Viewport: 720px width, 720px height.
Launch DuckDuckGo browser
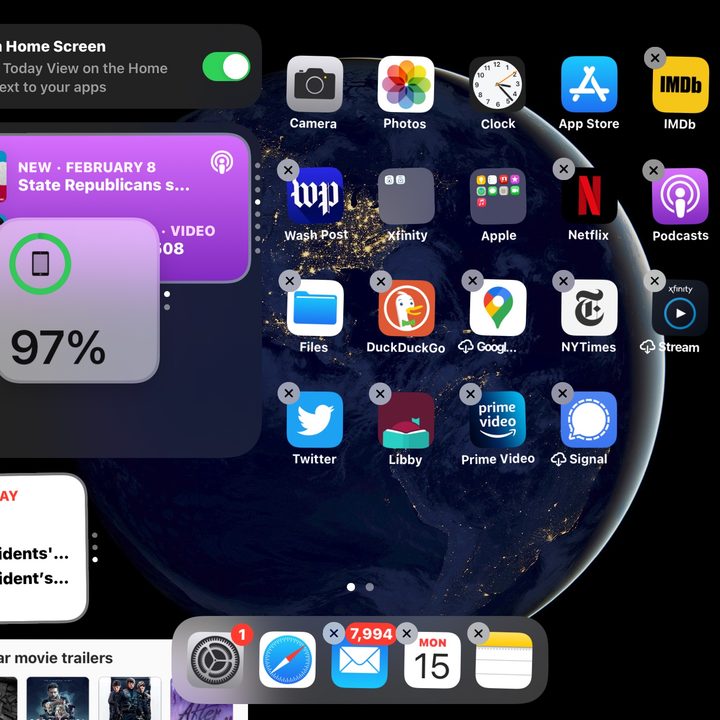406,308
